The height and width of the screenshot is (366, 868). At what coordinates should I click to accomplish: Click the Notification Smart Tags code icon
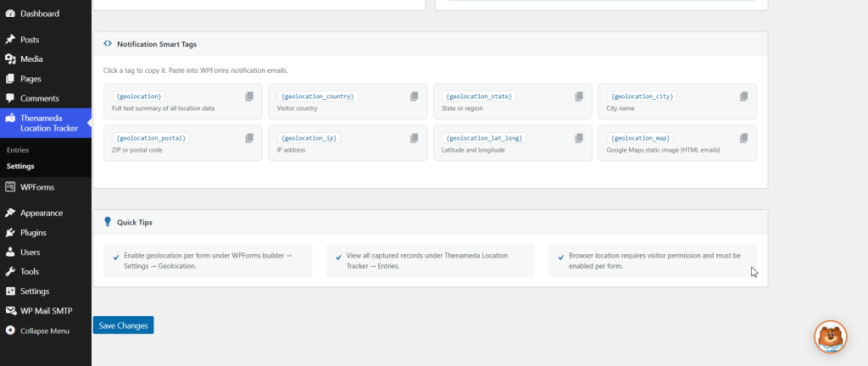click(108, 44)
